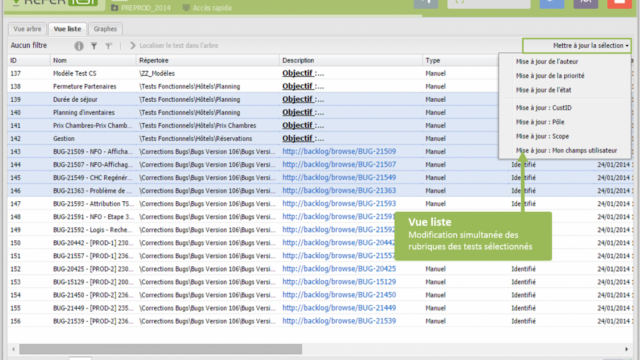Open link backlog/browse/BUG-21507
Screen dimensions: 640x360
(339, 164)
